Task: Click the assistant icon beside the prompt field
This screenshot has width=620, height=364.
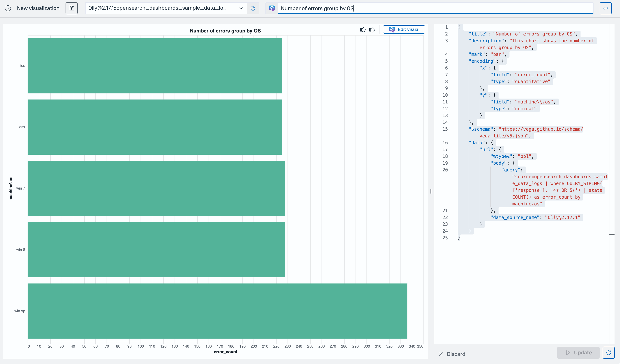Action: 271,8
